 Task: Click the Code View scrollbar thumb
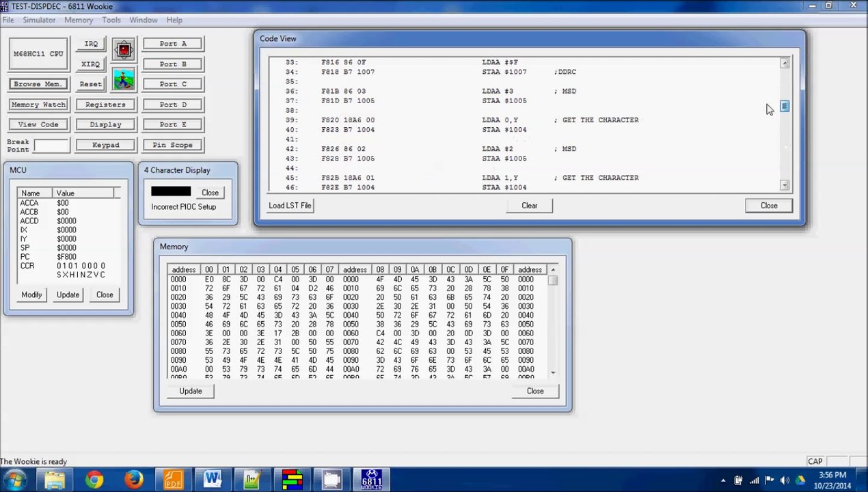[785, 107]
